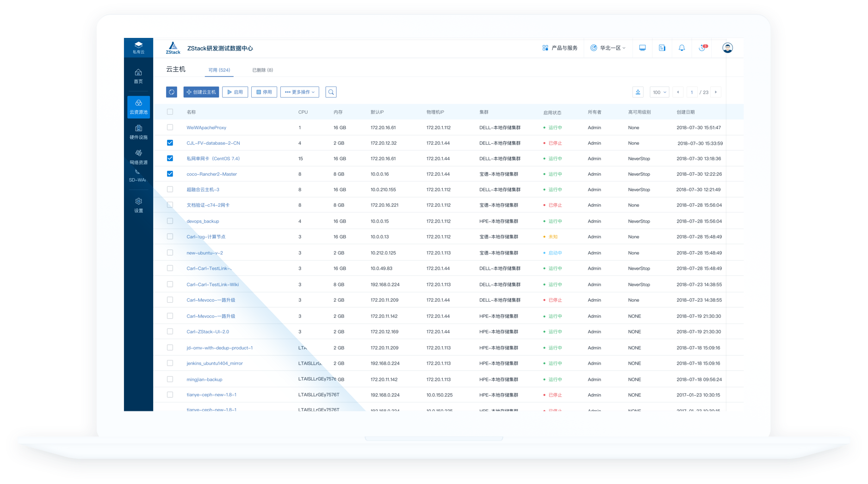
Task: Open the 华北一区 region dropdown
Action: point(608,48)
